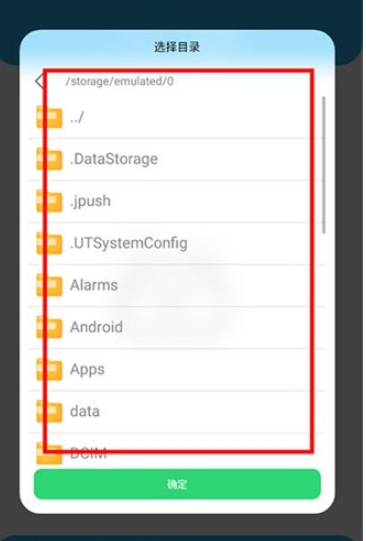Select the .DataStorage folder icon
Viewport: 366px width, 541px height.
pos(49,159)
